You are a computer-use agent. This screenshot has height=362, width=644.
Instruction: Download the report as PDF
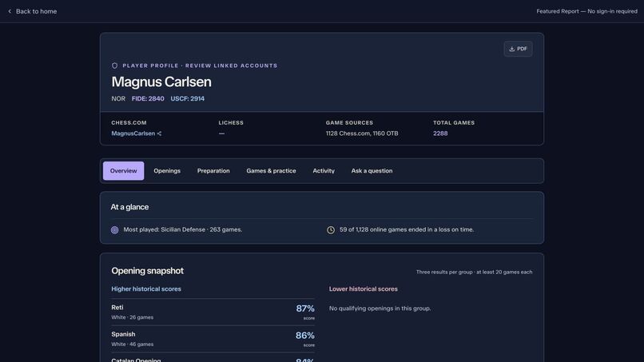pyautogui.click(x=518, y=49)
